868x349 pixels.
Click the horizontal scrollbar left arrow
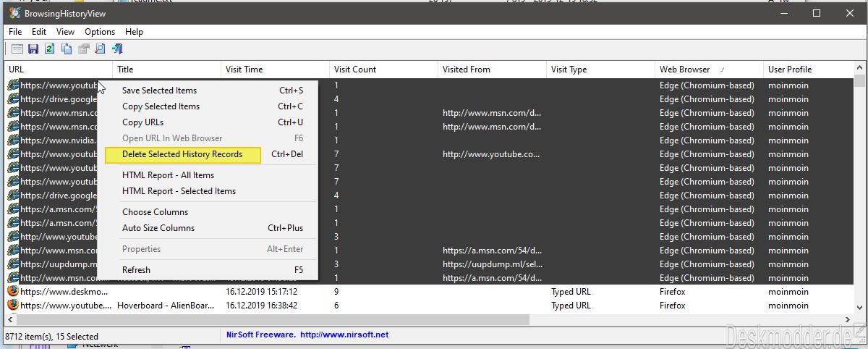click(11, 319)
